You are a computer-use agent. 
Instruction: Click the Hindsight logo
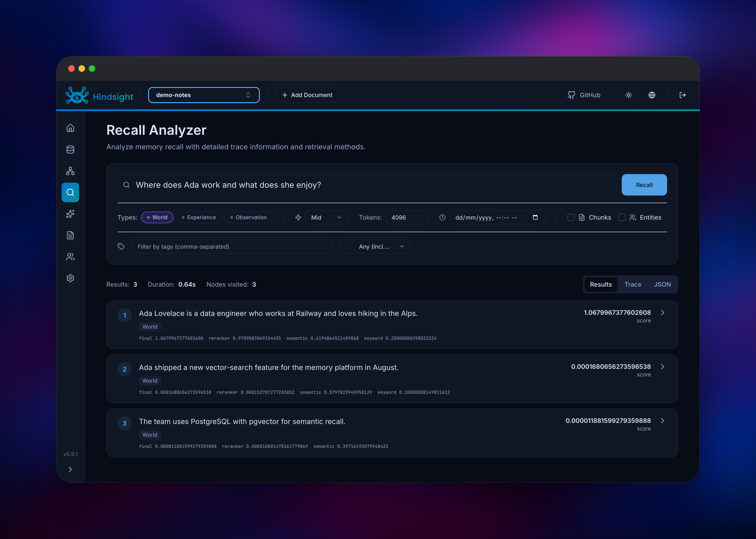click(99, 95)
